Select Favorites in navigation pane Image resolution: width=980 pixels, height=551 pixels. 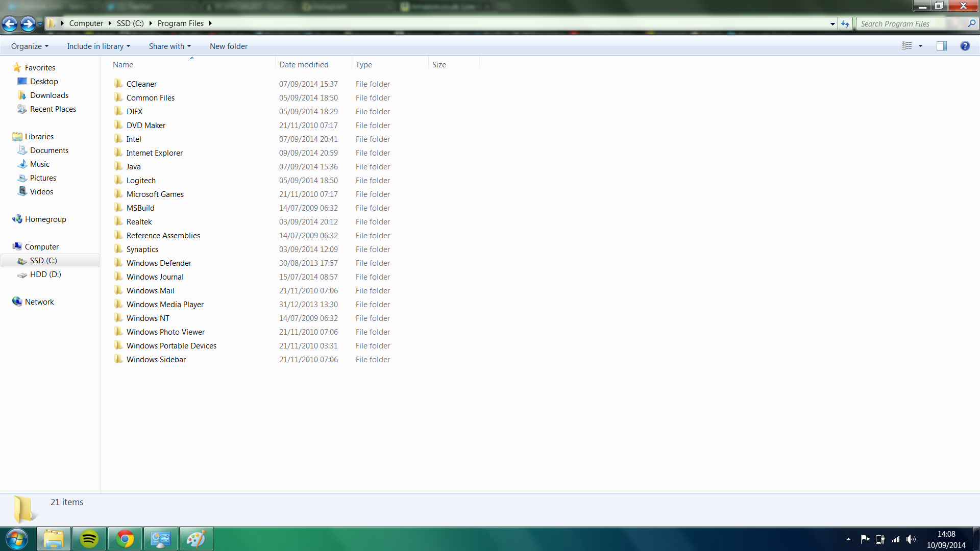pyautogui.click(x=34, y=68)
